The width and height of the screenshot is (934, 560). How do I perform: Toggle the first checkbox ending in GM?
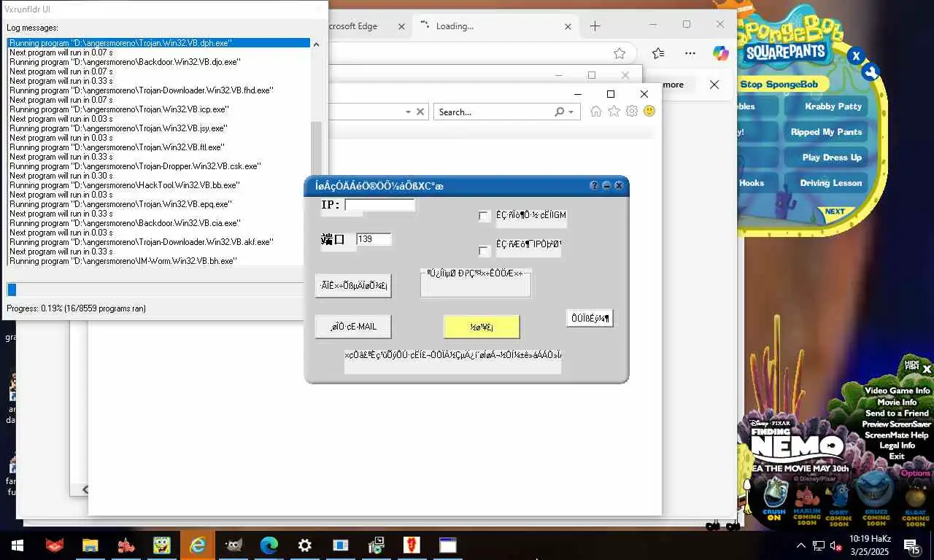484,216
